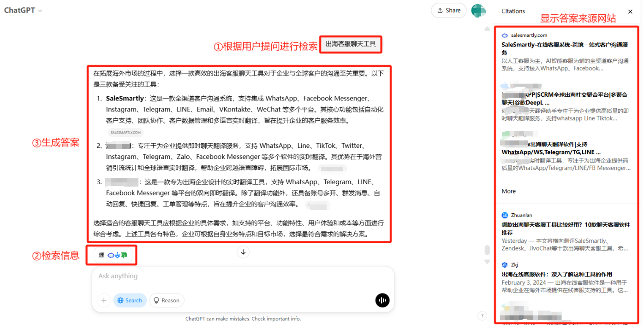Open the SCRM全球出海社交聚合平台 citation title
The image size is (644, 328).
tap(566, 99)
